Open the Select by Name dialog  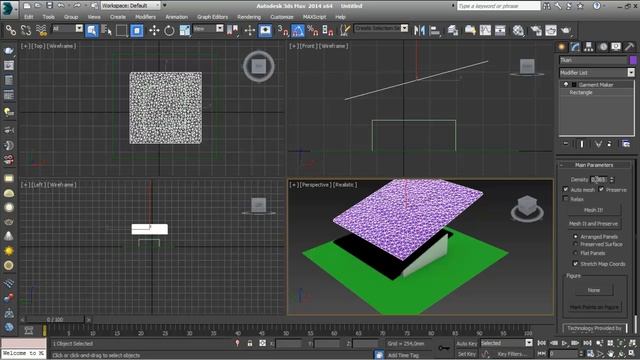click(x=107, y=31)
